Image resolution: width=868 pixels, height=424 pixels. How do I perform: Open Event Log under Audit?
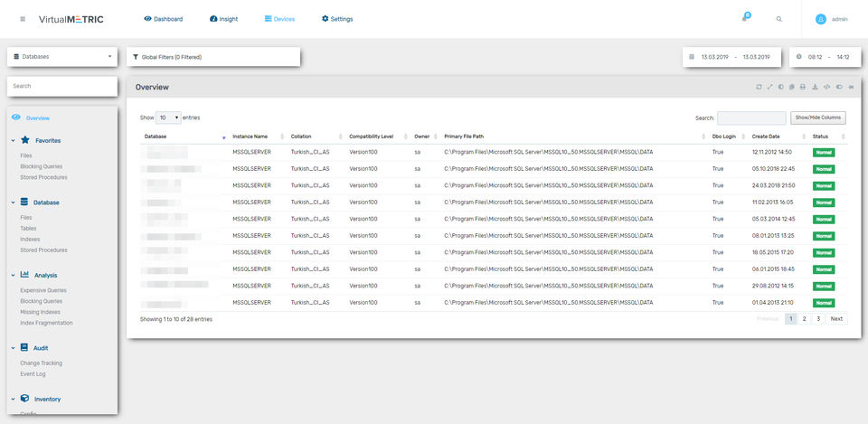(33, 373)
